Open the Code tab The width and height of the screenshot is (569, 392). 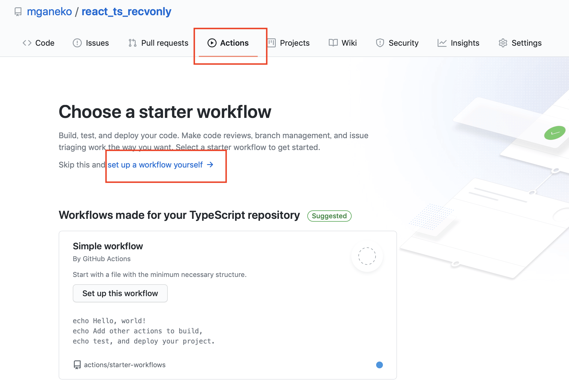click(39, 43)
